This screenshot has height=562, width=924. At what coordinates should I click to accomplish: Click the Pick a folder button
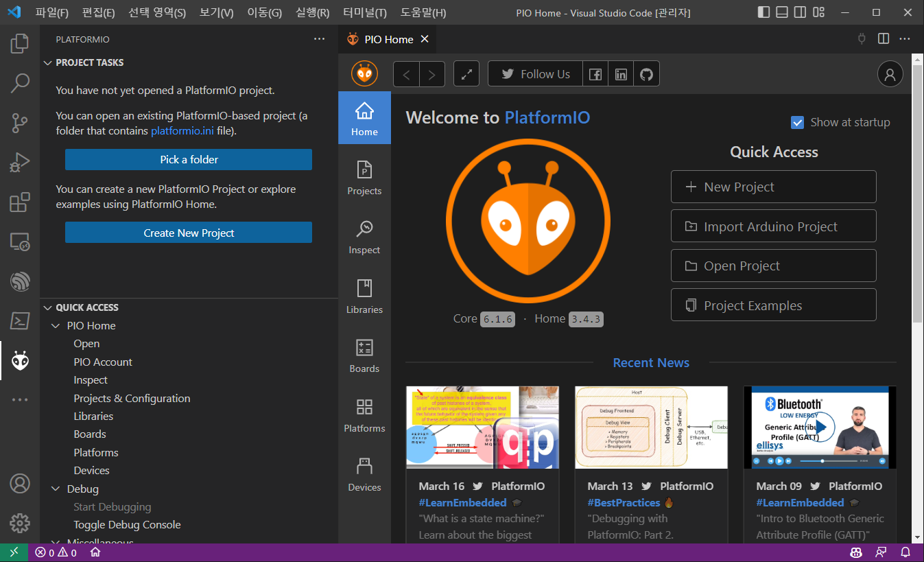coord(189,159)
